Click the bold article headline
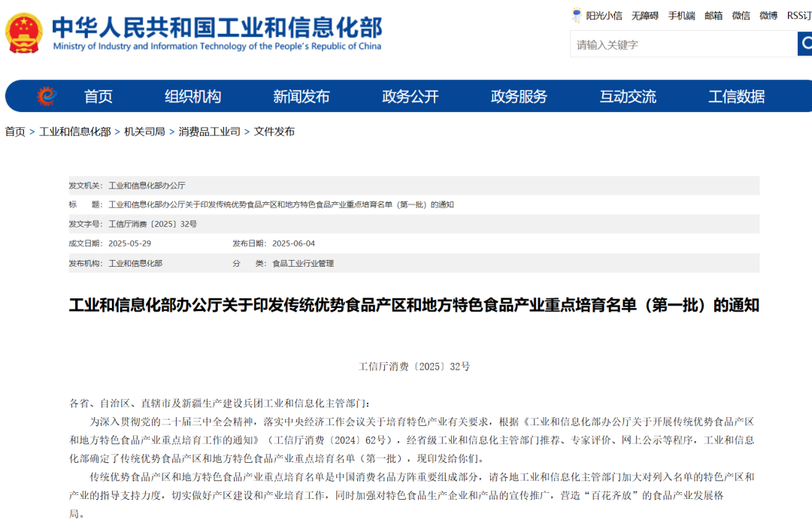This screenshot has width=812, height=523. (x=414, y=305)
